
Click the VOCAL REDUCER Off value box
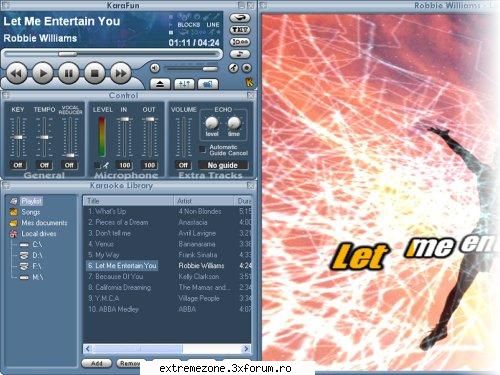point(69,165)
